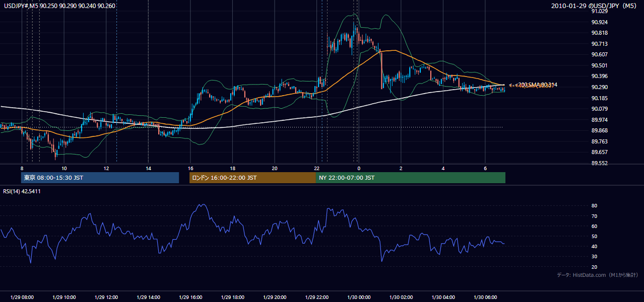This screenshot has height=302, width=644.
Task: Click hour label 6 under price chart
Action: coord(485,168)
